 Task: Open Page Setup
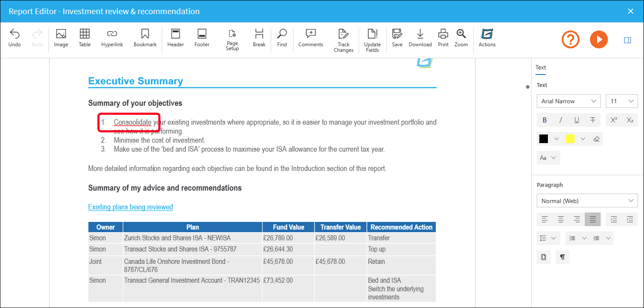232,40
